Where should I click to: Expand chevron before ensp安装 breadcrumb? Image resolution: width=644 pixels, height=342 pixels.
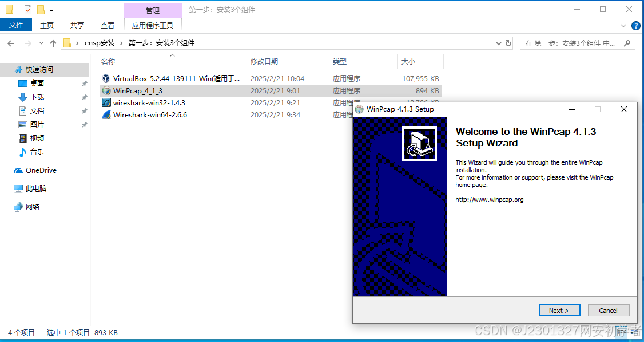tap(77, 43)
